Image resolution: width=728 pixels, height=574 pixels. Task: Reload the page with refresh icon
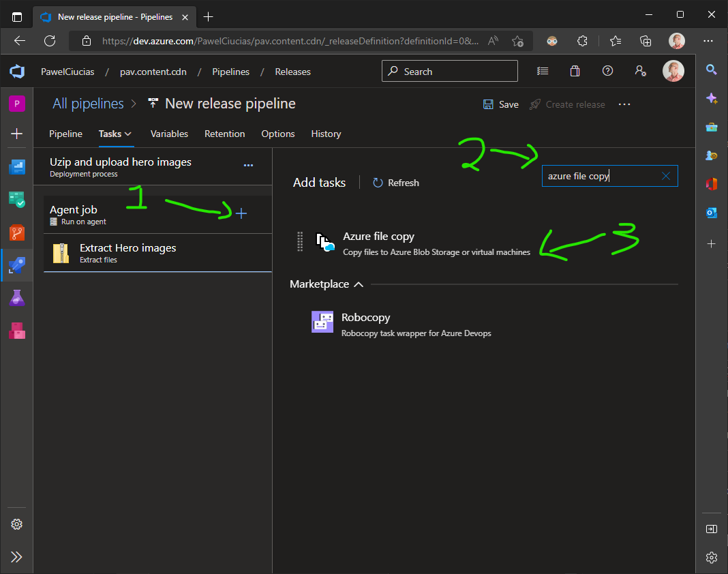pos(50,41)
